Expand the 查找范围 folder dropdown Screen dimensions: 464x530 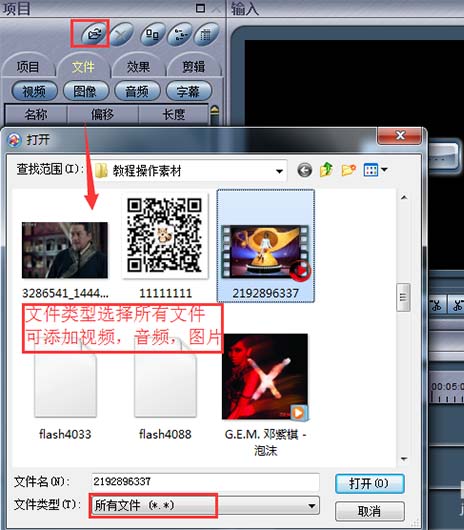pos(279,171)
